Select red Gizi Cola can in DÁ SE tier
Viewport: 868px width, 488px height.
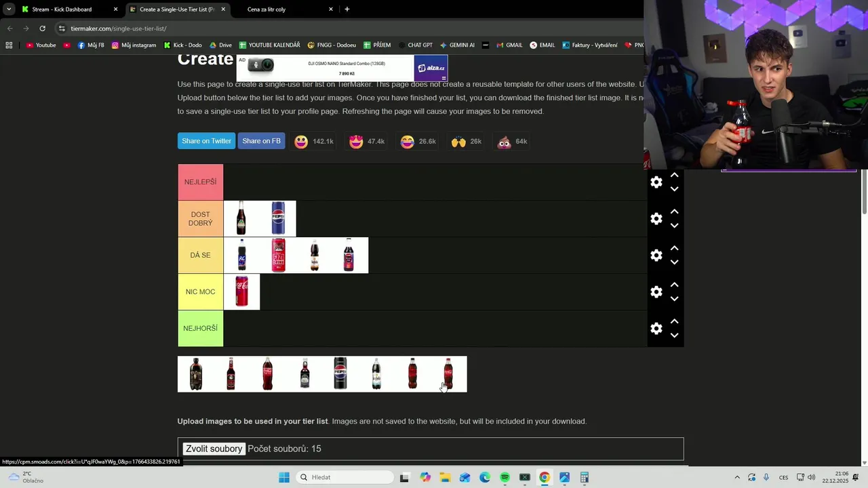278,256
